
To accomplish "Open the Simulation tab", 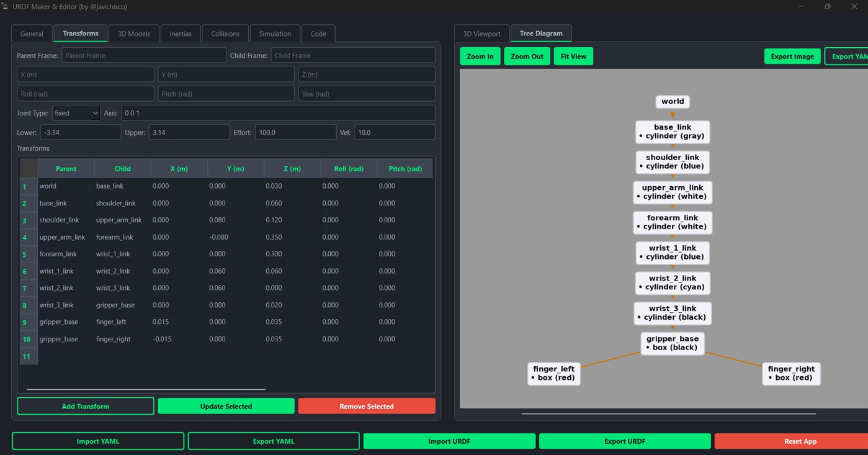I will pos(275,34).
